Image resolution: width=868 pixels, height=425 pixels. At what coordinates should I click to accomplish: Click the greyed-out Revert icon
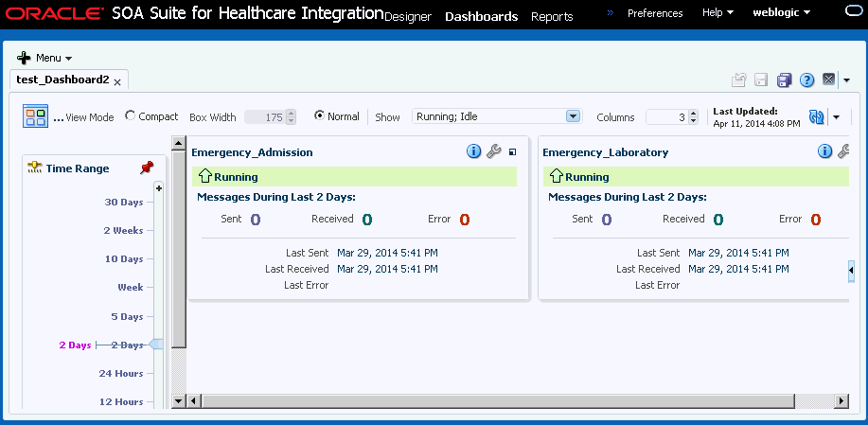(x=739, y=80)
